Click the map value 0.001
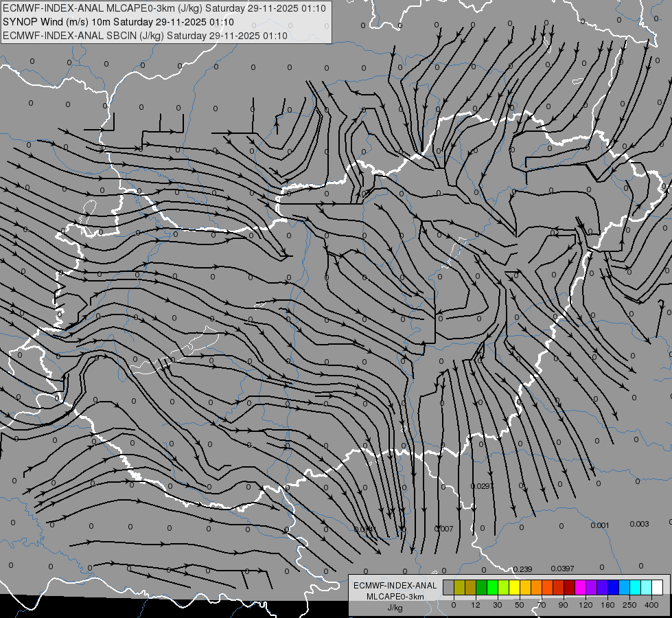The image size is (672, 618). point(599,525)
